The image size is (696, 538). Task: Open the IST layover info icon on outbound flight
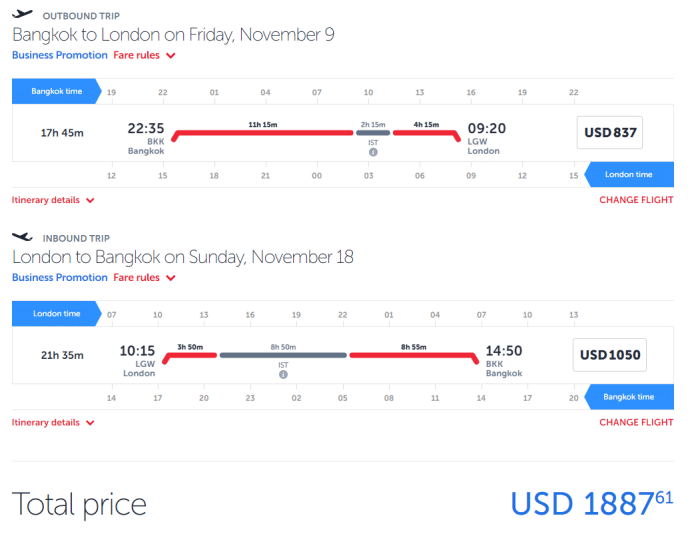point(373,152)
